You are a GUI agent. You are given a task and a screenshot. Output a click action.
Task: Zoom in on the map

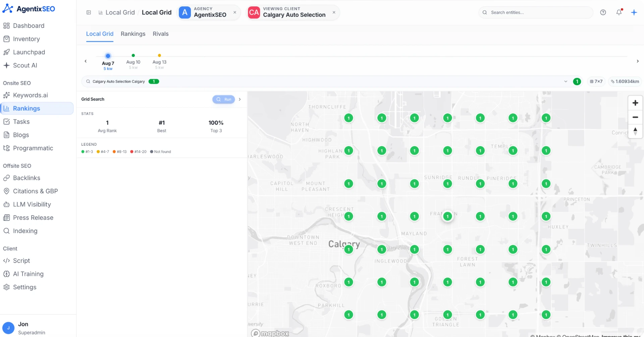pyautogui.click(x=635, y=103)
